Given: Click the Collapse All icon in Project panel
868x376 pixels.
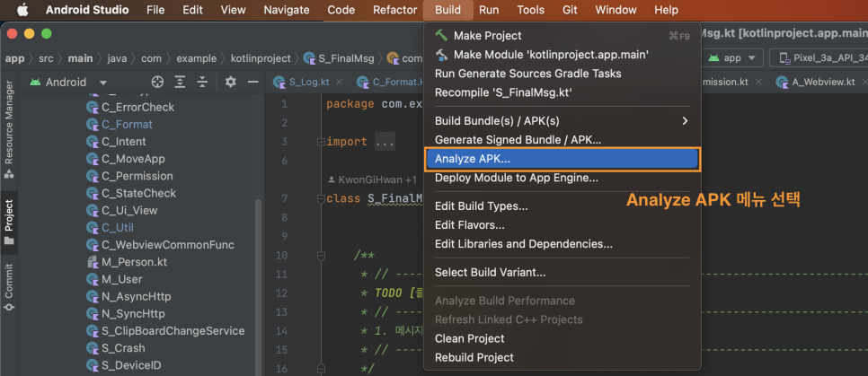Looking at the screenshot, I should pyautogui.click(x=202, y=82).
